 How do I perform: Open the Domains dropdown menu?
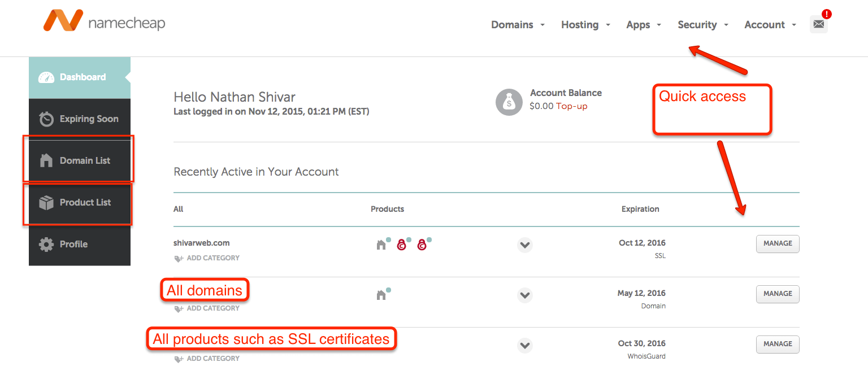[517, 25]
